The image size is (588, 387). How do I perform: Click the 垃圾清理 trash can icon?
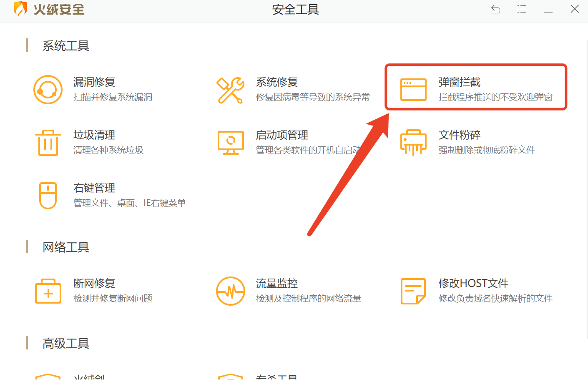(48, 143)
